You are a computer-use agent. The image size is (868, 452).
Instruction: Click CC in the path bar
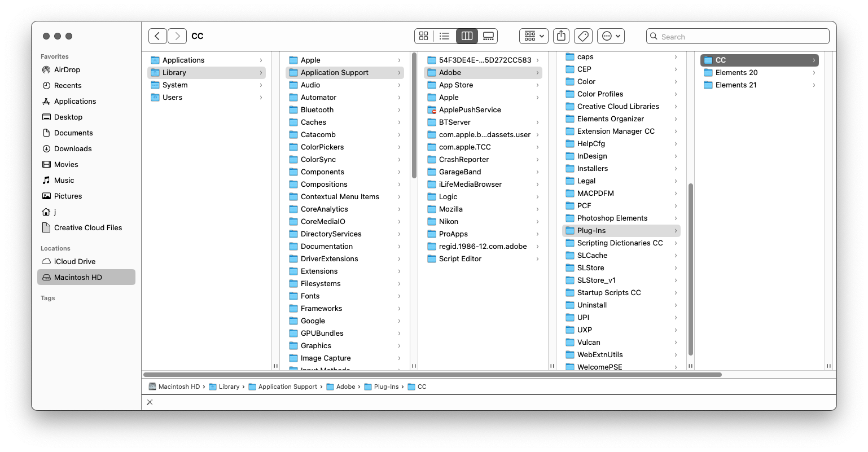coord(417,387)
